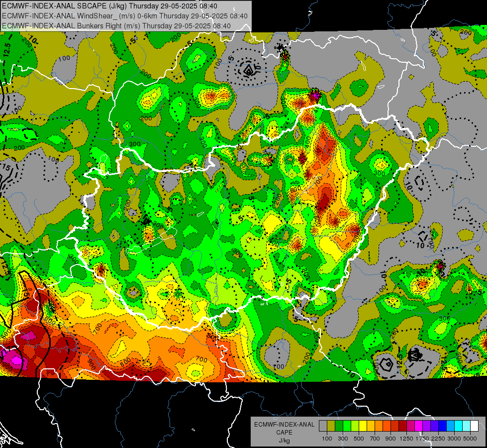Screen dimensions: 487x448
Task: Click the 700 tick label in the legend
Action: pos(375,439)
